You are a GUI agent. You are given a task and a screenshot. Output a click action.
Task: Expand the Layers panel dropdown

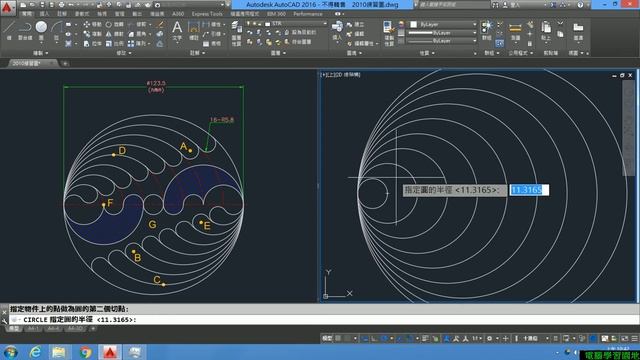(278, 53)
